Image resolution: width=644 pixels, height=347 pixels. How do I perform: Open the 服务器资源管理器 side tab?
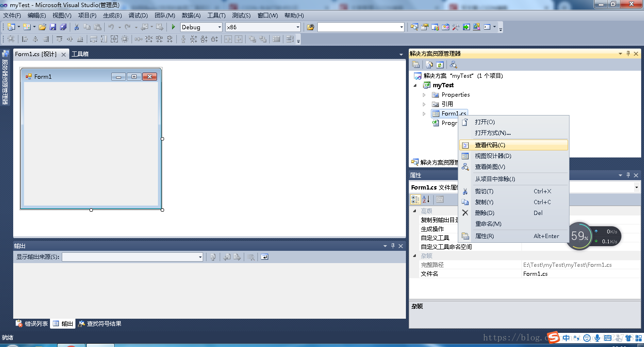pyautogui.click(x=5, y=78)
